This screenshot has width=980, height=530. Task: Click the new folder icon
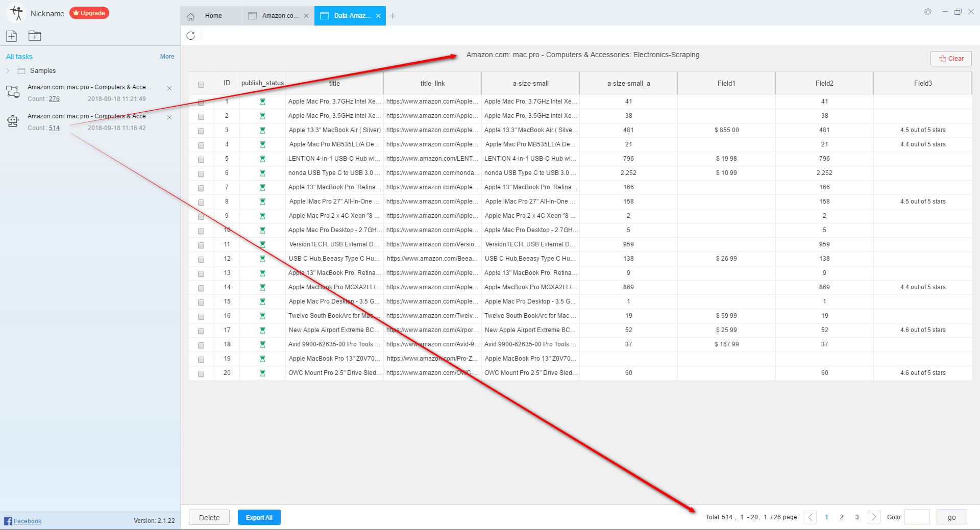coord(34,36)
